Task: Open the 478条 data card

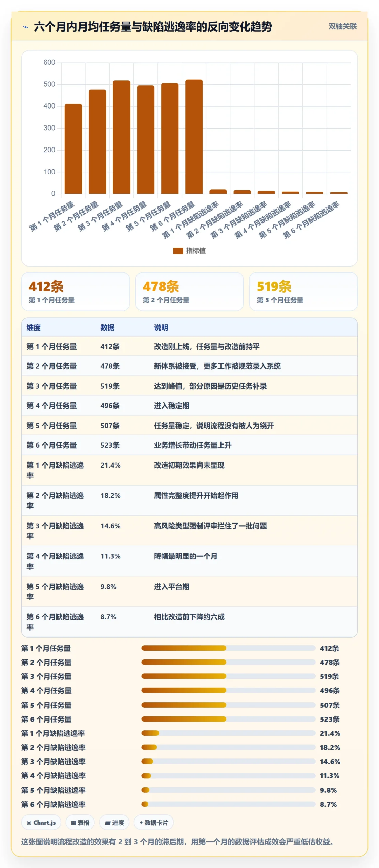Action: 189,291
